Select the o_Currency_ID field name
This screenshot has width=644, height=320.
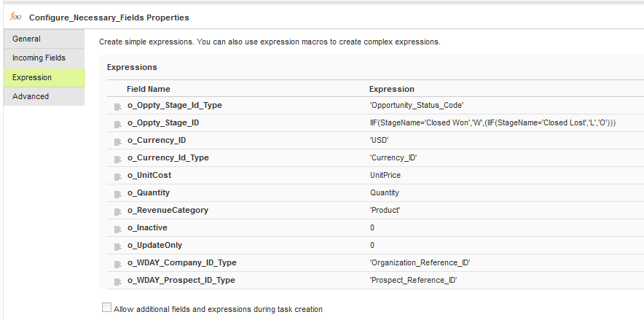point(157,140)
